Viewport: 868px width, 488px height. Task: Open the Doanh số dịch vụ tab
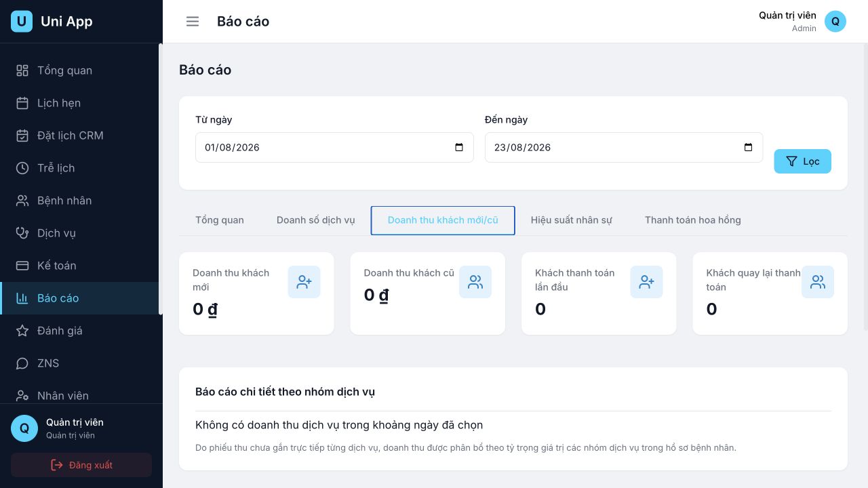pos(316,220)
